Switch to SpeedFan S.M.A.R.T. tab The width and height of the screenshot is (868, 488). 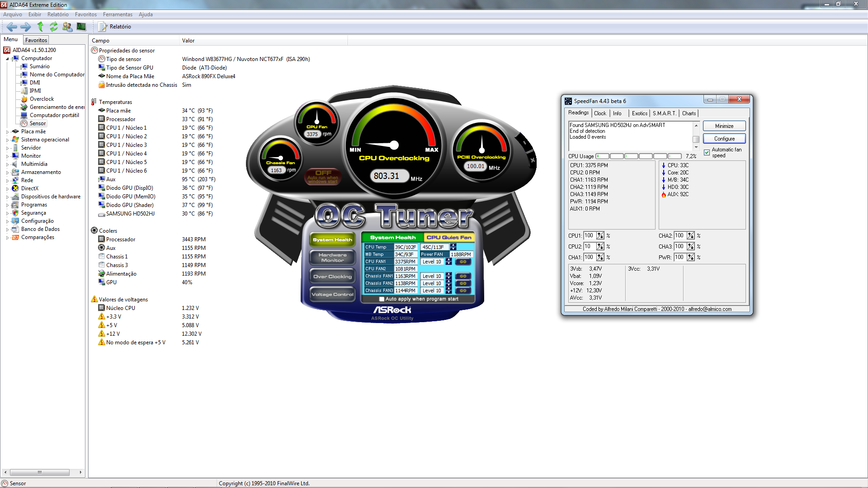pyautogui.click(x=664, y=113)
